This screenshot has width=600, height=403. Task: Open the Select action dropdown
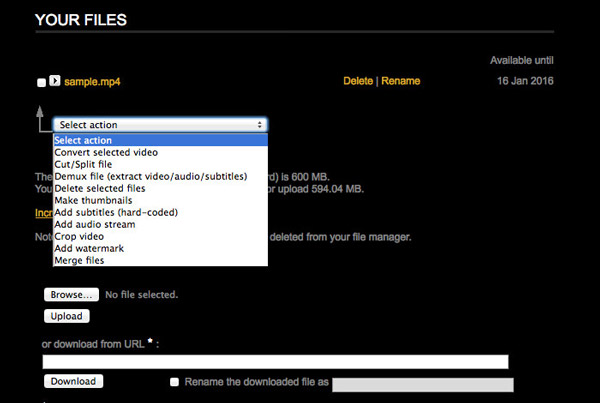[x=160, y=125]
